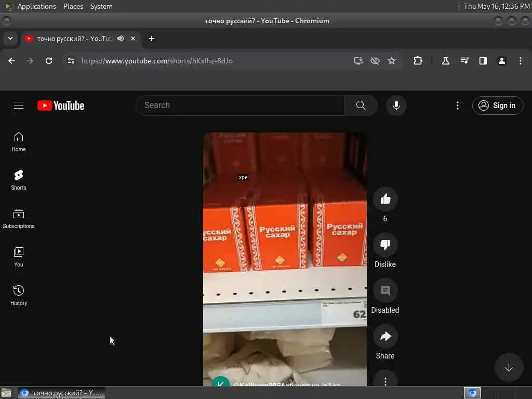
Task: Click the browser forward arrow
Action: (30, 61)
